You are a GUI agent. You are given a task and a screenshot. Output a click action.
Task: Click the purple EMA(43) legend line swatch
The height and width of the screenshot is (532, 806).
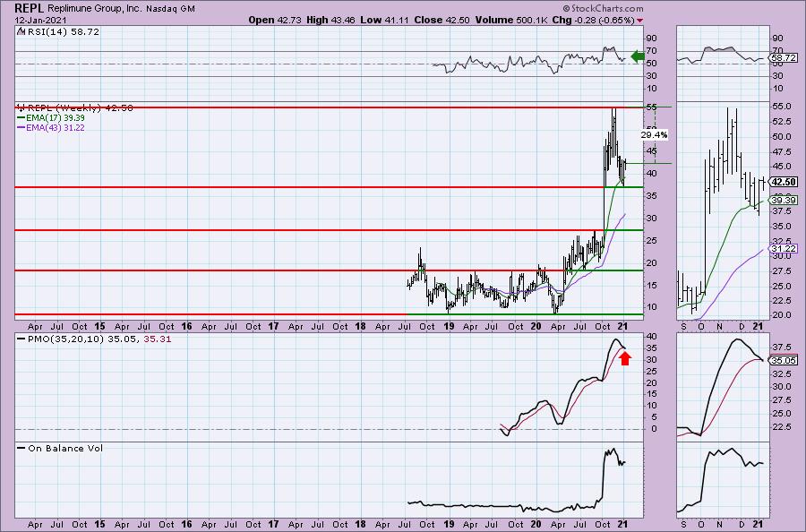click(x=21, y=127)
